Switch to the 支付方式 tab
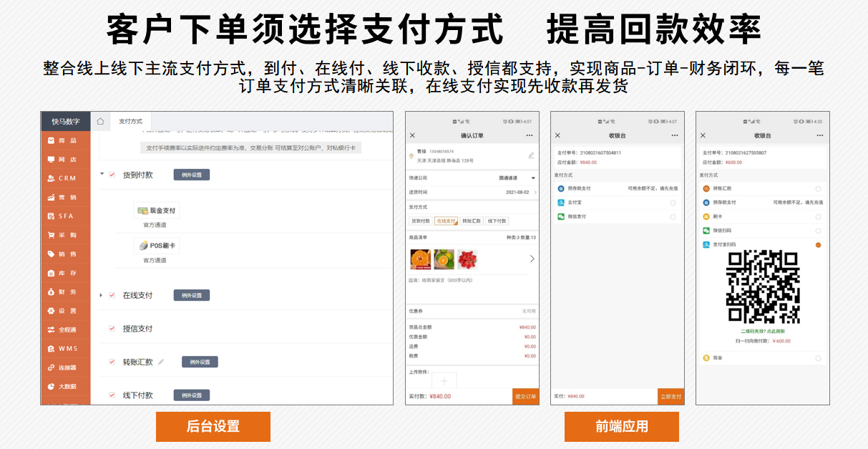Viewport: 868px width, 449px height. (130, 122)
